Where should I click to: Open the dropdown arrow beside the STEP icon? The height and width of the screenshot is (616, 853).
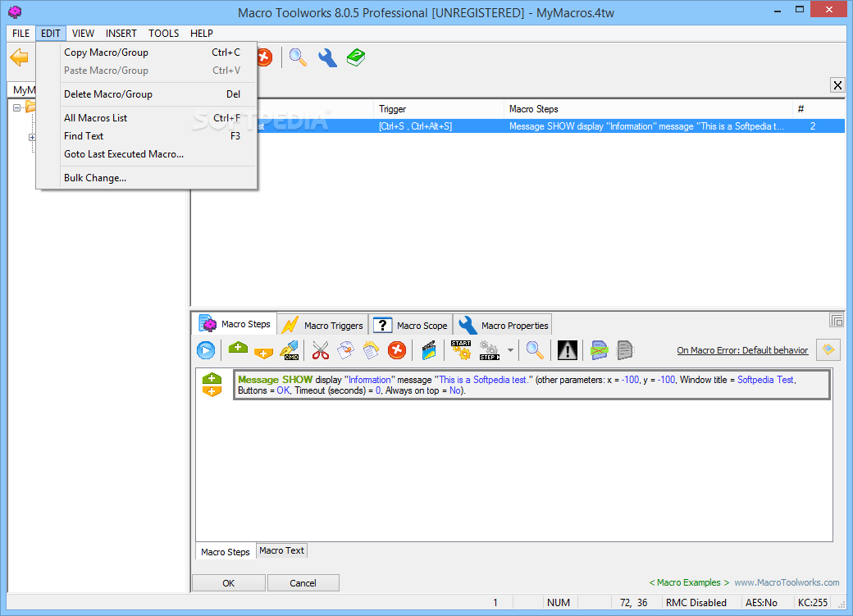[x=510, y=350]
